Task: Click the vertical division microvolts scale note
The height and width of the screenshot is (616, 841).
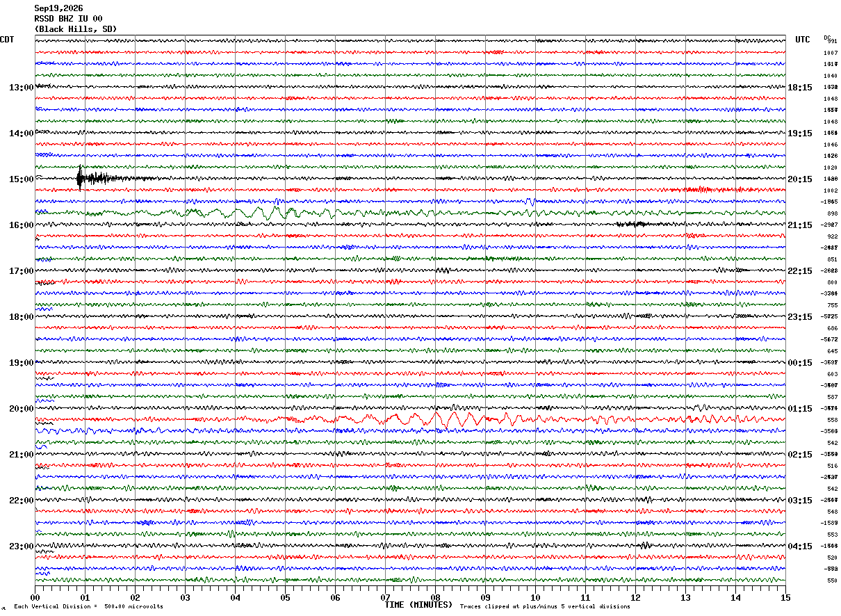Action: [88, 606]
